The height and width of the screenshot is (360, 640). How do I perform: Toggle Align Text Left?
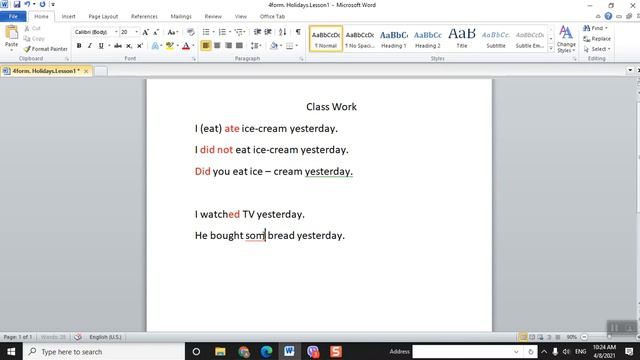(x=206, y=46)
